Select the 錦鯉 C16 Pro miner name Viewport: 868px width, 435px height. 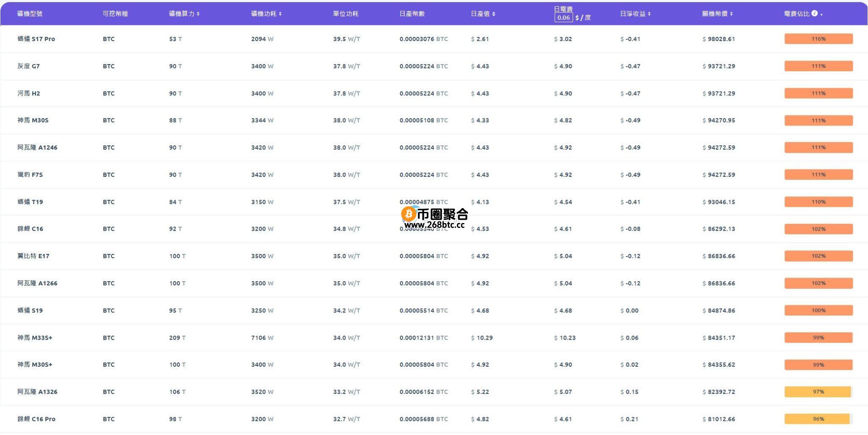36,419
